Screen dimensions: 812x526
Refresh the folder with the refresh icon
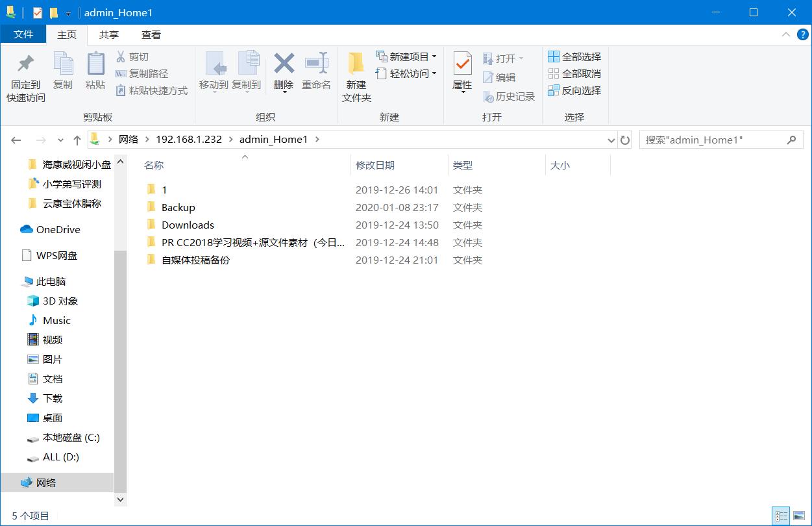pyautogui.click(x=624, y=139)
